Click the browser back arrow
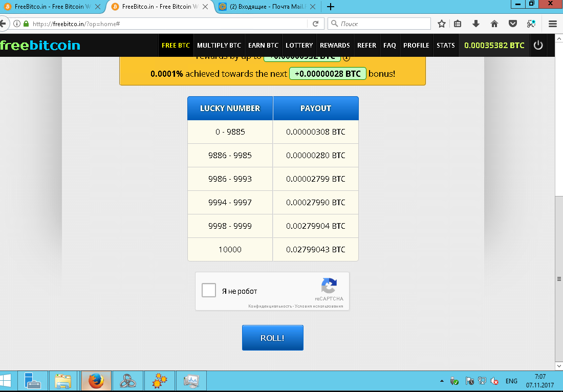 (x=4, y=24)
